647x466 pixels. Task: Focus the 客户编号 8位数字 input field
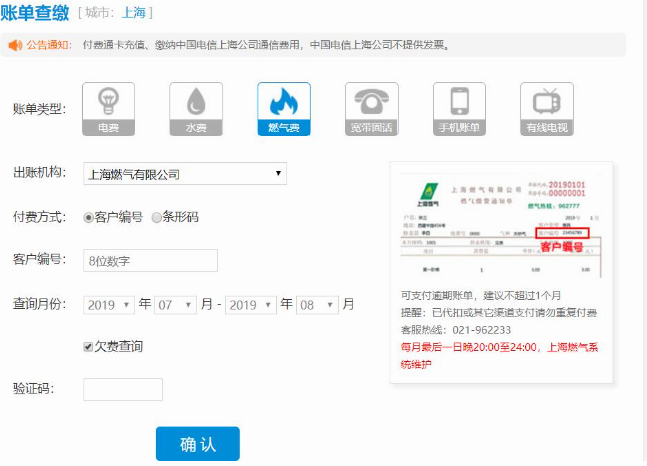tap(150, 260)
